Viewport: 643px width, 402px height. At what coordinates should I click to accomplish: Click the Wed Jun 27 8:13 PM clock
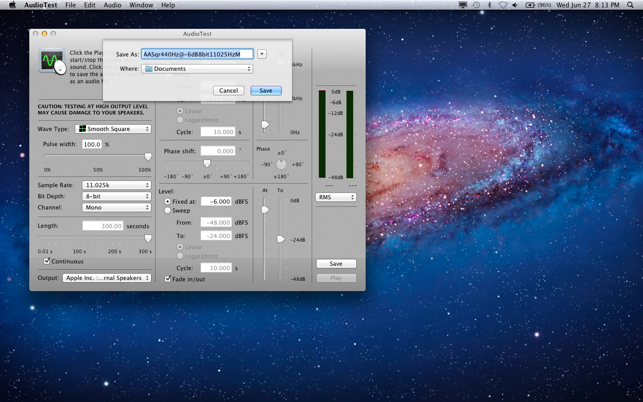587,5
